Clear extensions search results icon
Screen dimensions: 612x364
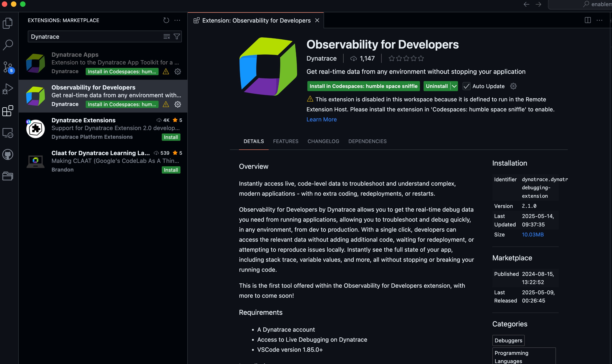[167, 36]
